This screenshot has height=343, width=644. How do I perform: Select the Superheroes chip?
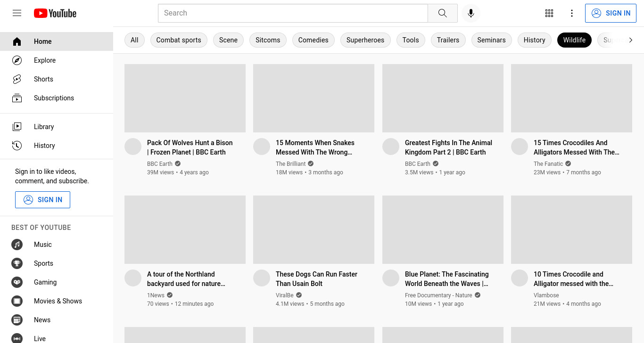(x=365, y=40)
